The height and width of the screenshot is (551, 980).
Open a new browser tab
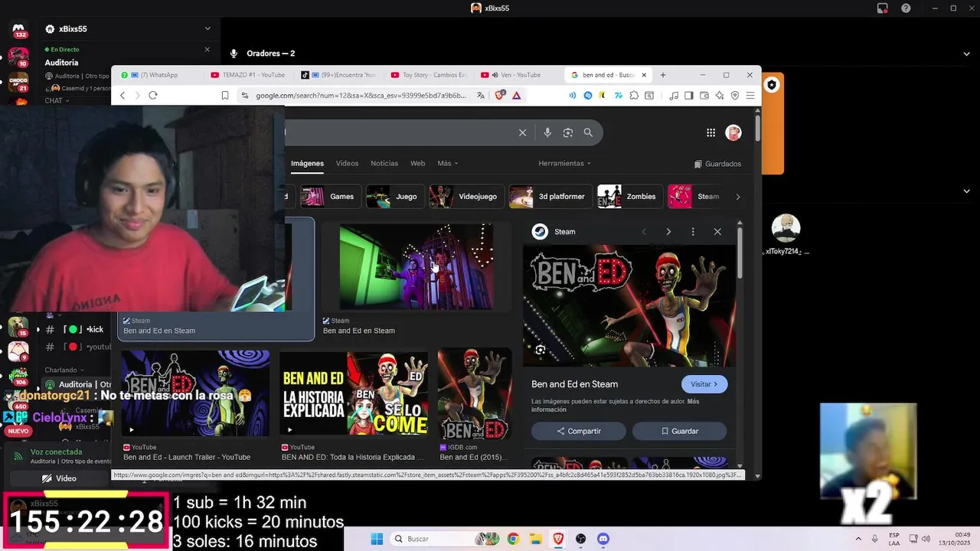[663, 75]
